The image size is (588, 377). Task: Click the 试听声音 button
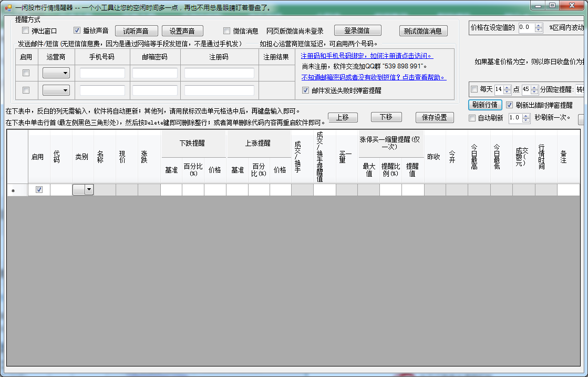[x=136, y=31]
